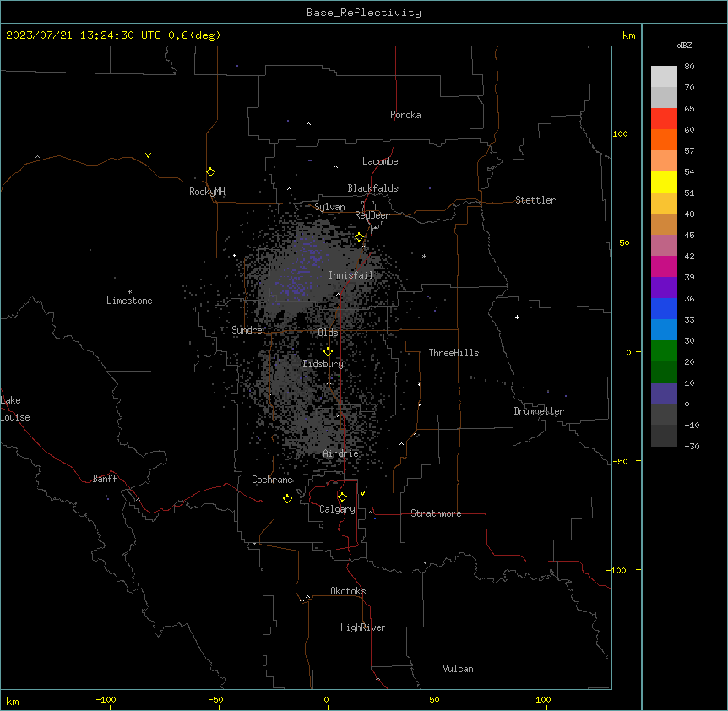Click the asterisk marker above Limestone
Viewport: 728px width, 711px height.
[129, 292]
